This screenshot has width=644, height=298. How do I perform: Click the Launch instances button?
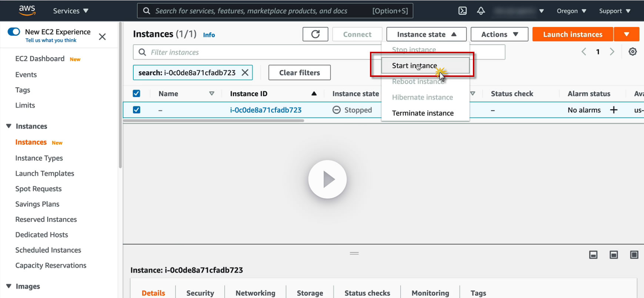pyautogui.click(x=573, y=34)
